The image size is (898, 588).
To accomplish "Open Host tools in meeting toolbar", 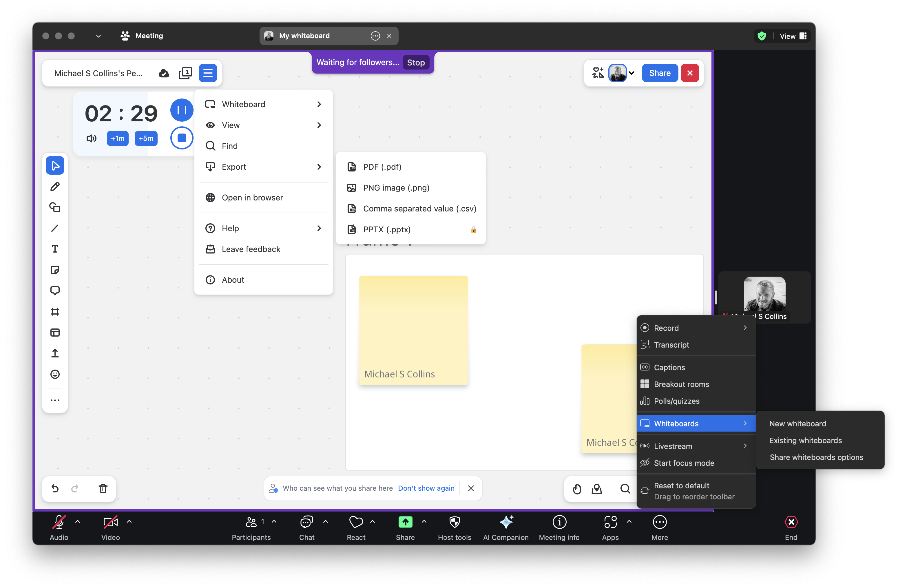I will [454, 527].
